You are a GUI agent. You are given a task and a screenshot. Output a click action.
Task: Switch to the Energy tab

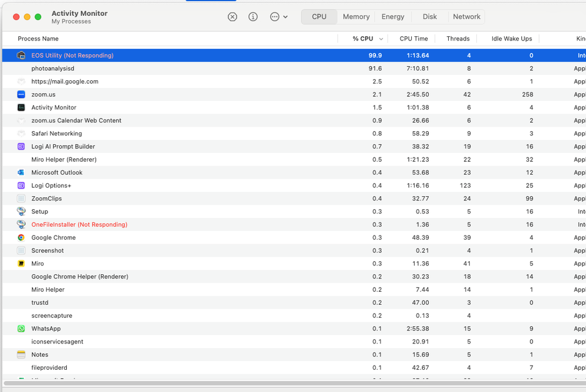pos(392,16)
